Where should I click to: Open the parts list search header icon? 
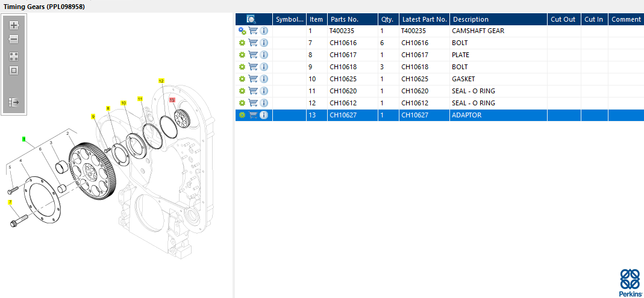[251, 19]
